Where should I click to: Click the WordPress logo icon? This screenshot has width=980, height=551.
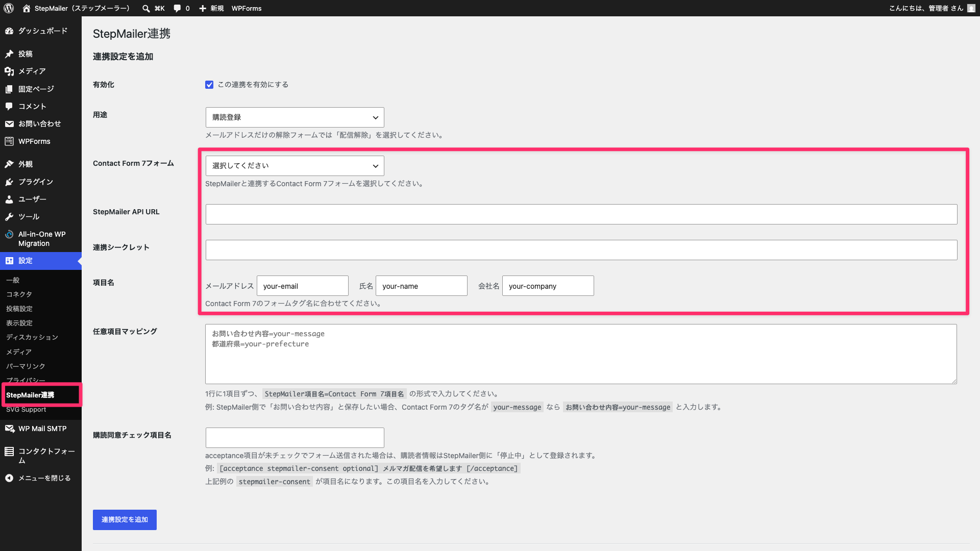[x=9, y=8]
